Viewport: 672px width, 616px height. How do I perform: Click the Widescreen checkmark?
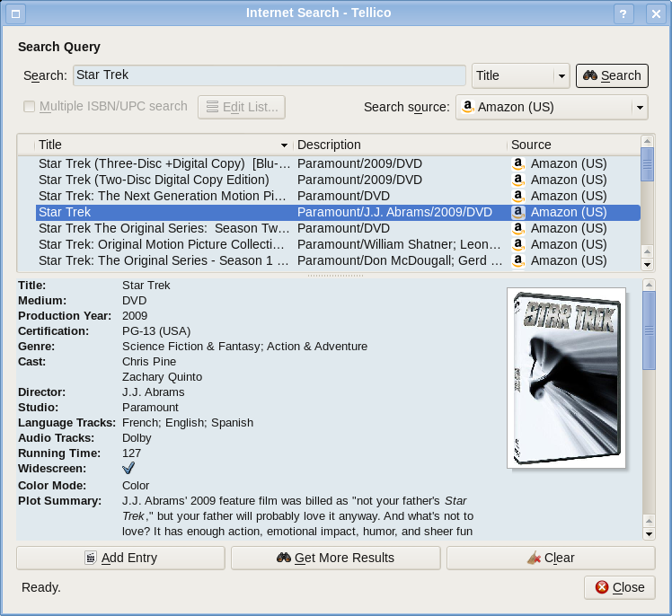coord(128,468)
